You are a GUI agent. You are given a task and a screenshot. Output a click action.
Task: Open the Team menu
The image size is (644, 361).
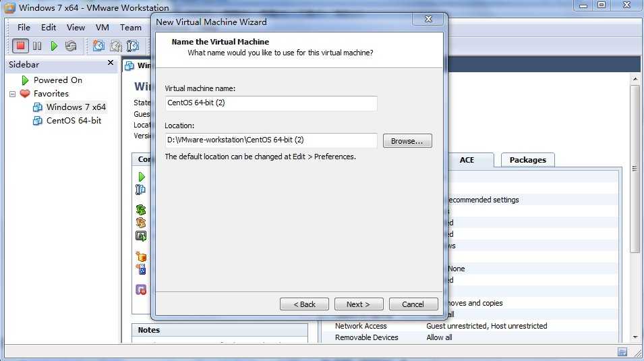click(131, 28)
